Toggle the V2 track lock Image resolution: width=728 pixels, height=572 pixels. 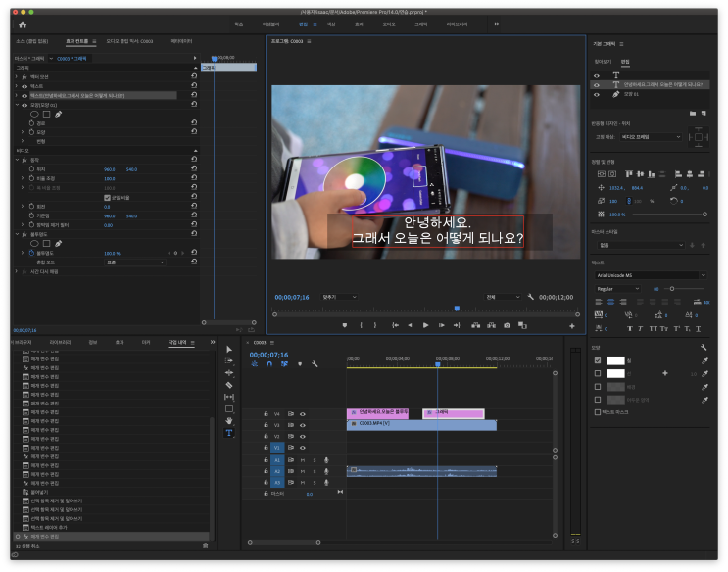(266, 437)
